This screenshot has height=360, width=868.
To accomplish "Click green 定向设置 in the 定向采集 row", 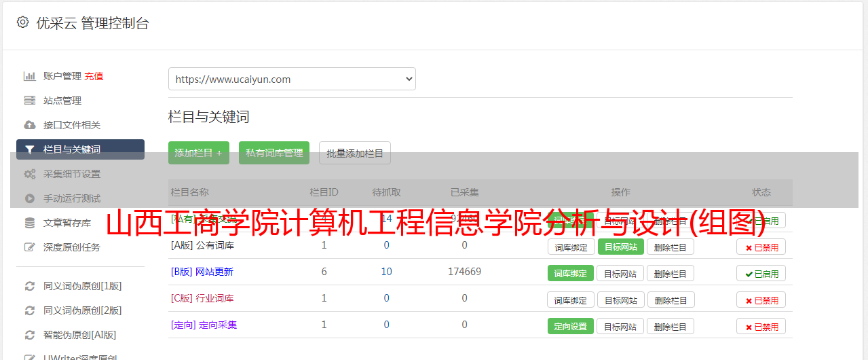I will pyautogui.click(x=571, y=326).
